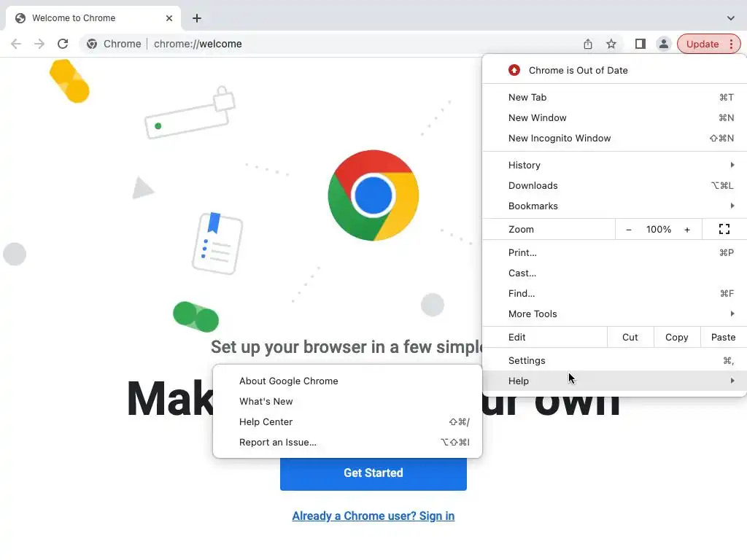
Task: Click Paste in the Edit row
Action: [x=723, y=337]
